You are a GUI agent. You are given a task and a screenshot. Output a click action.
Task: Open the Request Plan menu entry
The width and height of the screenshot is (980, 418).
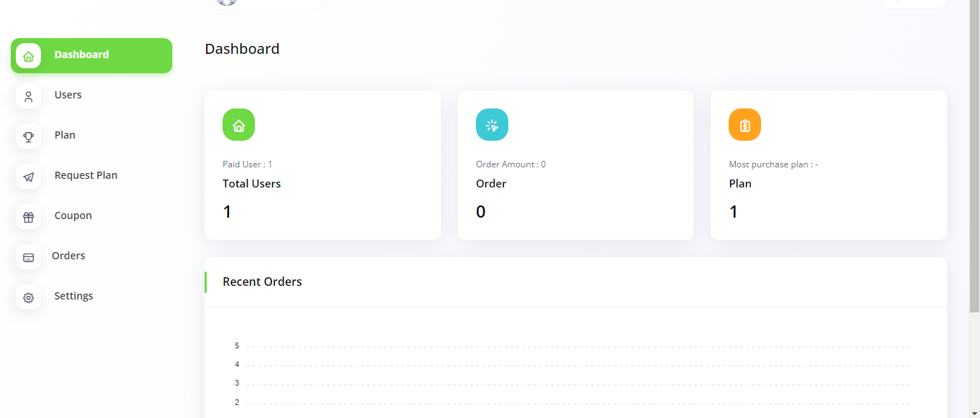point(85,175)
